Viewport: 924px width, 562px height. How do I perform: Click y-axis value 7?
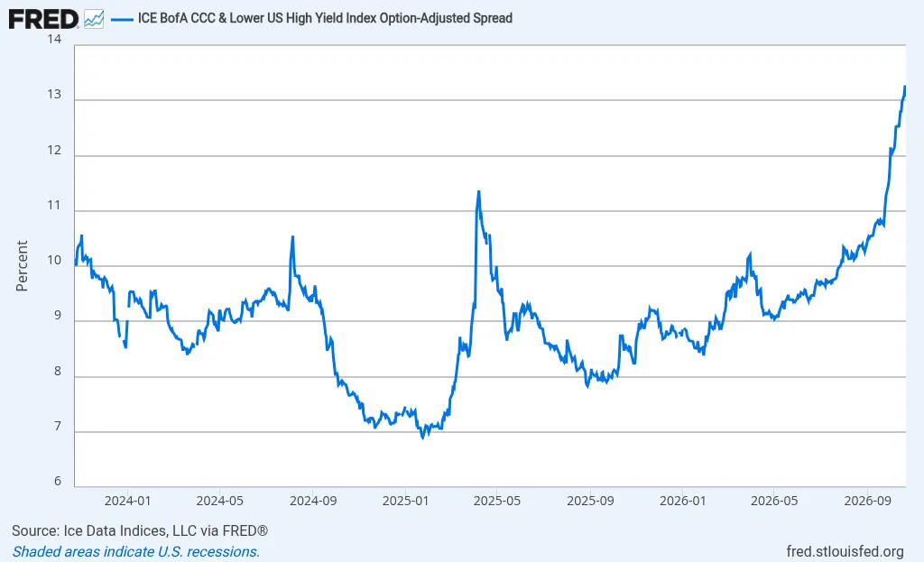click(x=58, y=427)
